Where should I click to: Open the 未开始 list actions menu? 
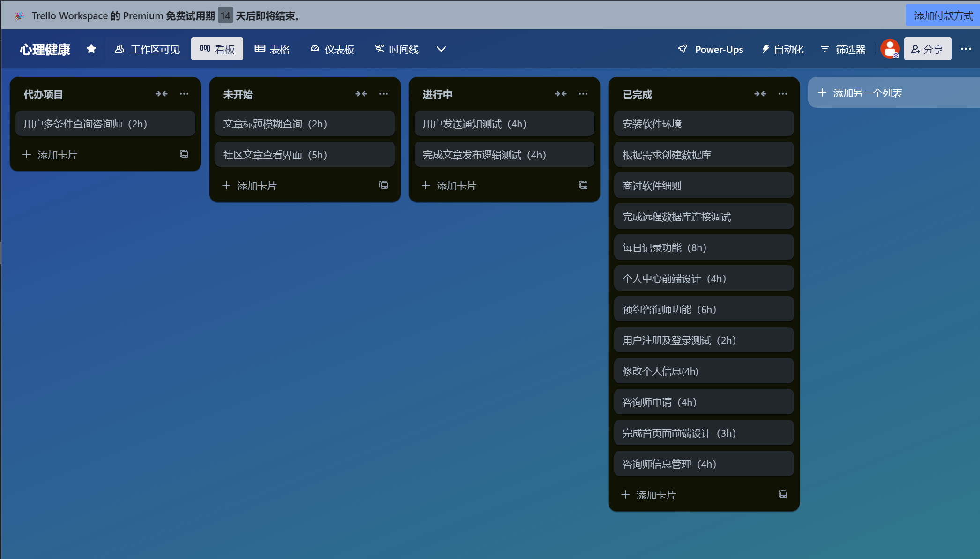tap(384, 94)
